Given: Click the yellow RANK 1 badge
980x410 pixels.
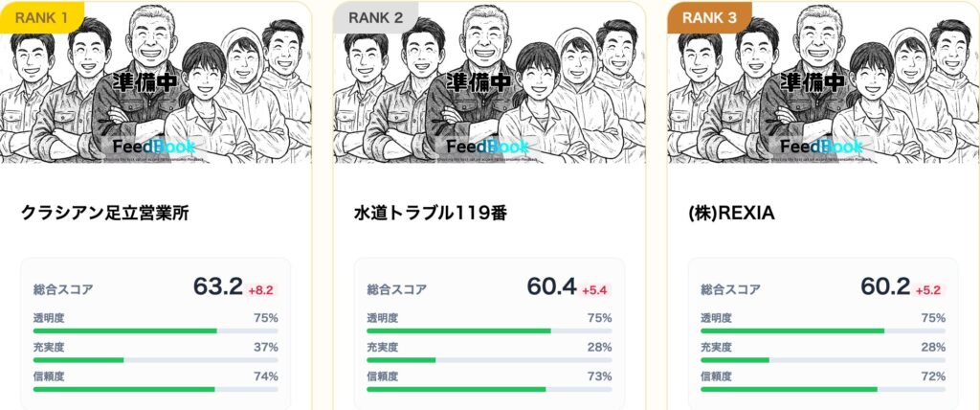Looking at the screenshot, I should (41, 16).
